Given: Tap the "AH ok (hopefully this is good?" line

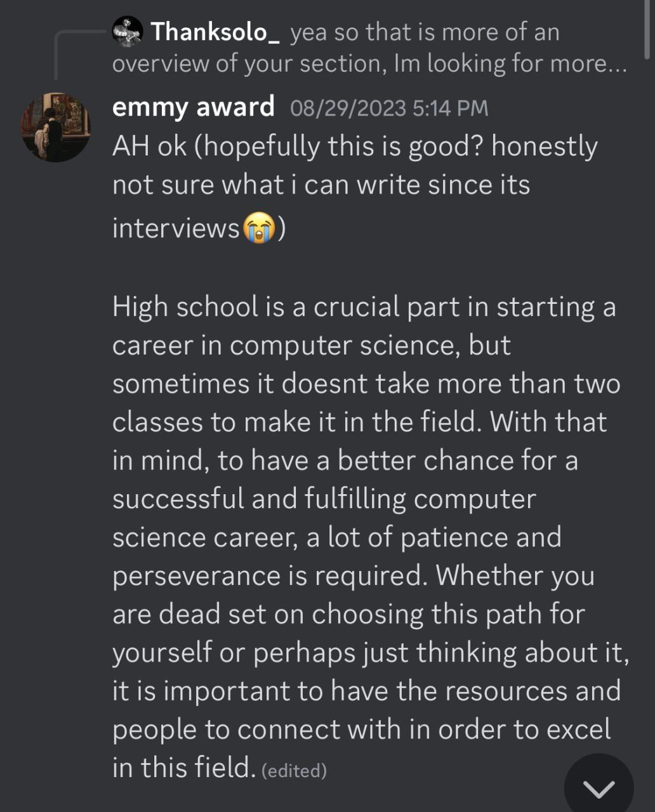Looking at the screenshot, I should point(354,147).
